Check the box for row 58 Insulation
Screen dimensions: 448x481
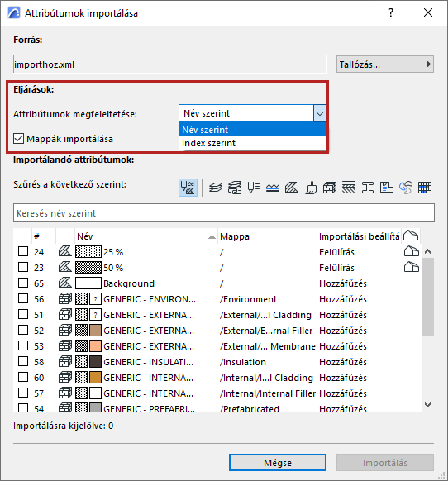pos(23,361)
